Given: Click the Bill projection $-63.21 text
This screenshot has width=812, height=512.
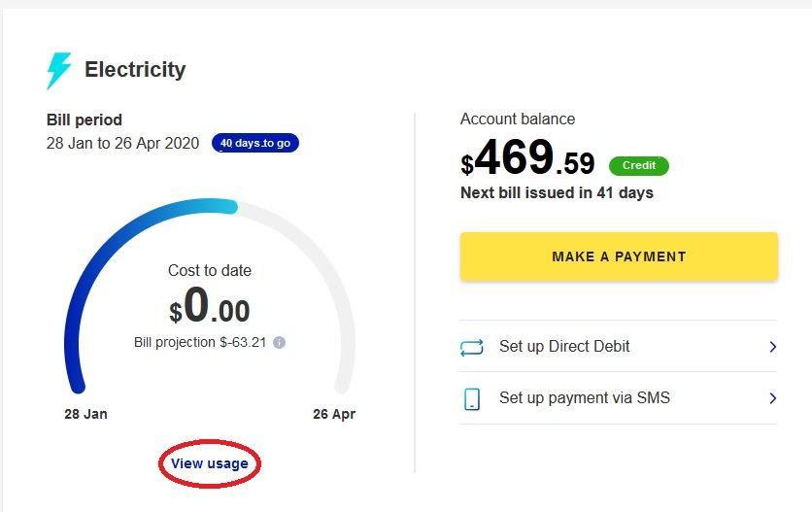Looking at the screenshot, I should [200, 343].
